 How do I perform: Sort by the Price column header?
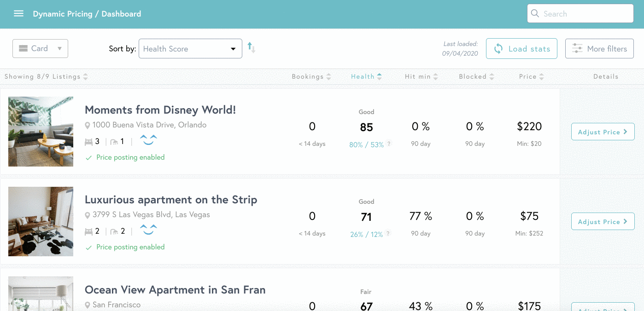click(x=532, y=77)
